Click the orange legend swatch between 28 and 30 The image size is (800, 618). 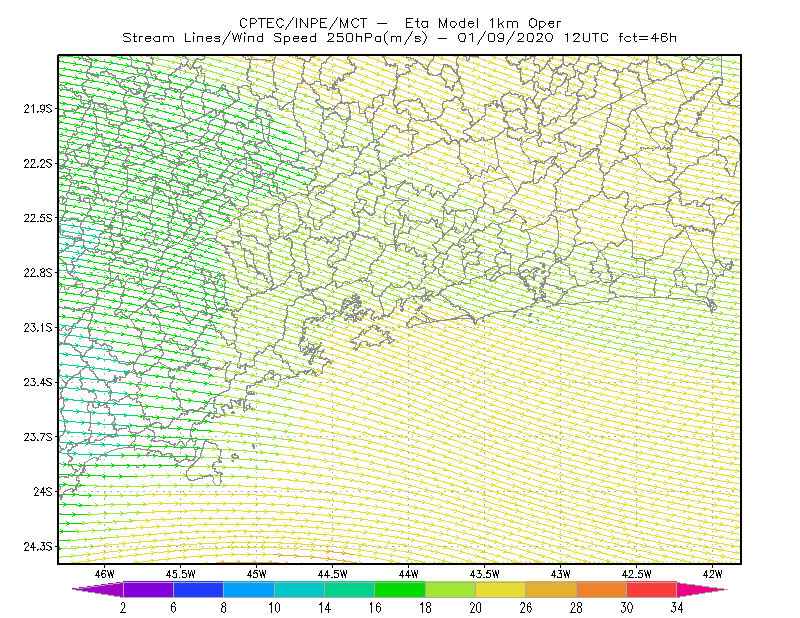pyautogui.click(x=602, y=589)
